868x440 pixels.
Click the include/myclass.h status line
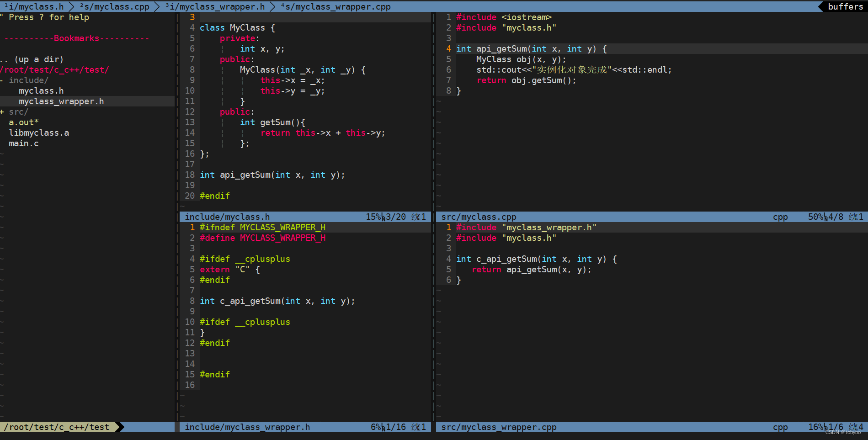pos(305,217)
